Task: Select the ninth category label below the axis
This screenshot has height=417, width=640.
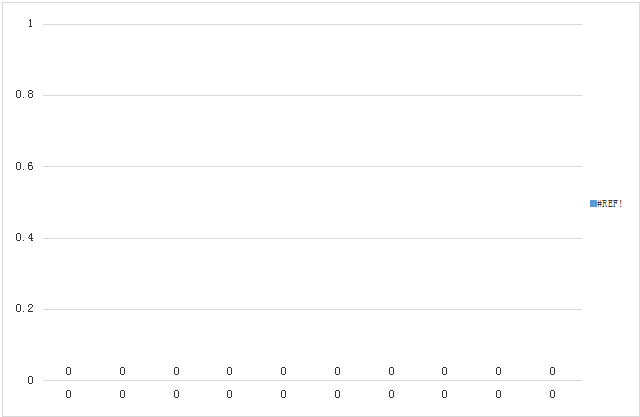Action: [498, 394]
